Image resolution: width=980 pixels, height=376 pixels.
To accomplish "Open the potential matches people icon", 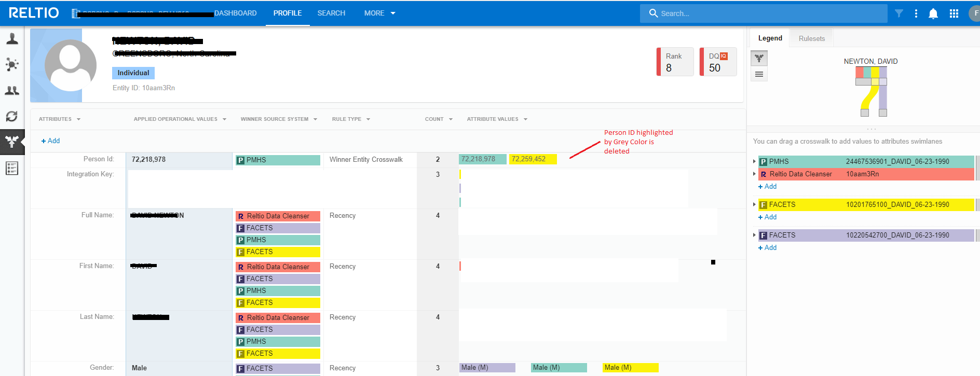I will pyautogui.click(x=12, y=90).
